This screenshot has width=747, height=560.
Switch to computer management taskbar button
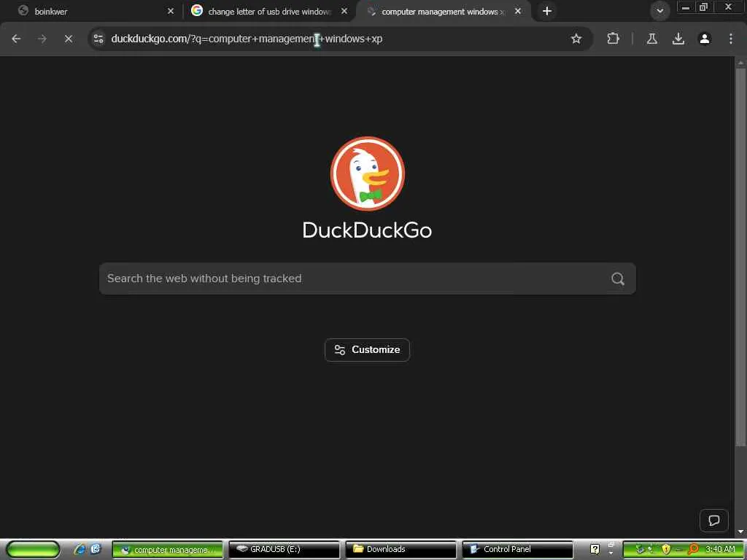pyautogui.click(x=167, y=550)
